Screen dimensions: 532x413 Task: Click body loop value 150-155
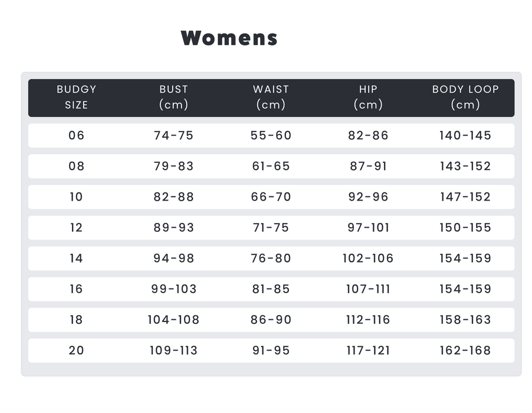[x=465, y=228]
